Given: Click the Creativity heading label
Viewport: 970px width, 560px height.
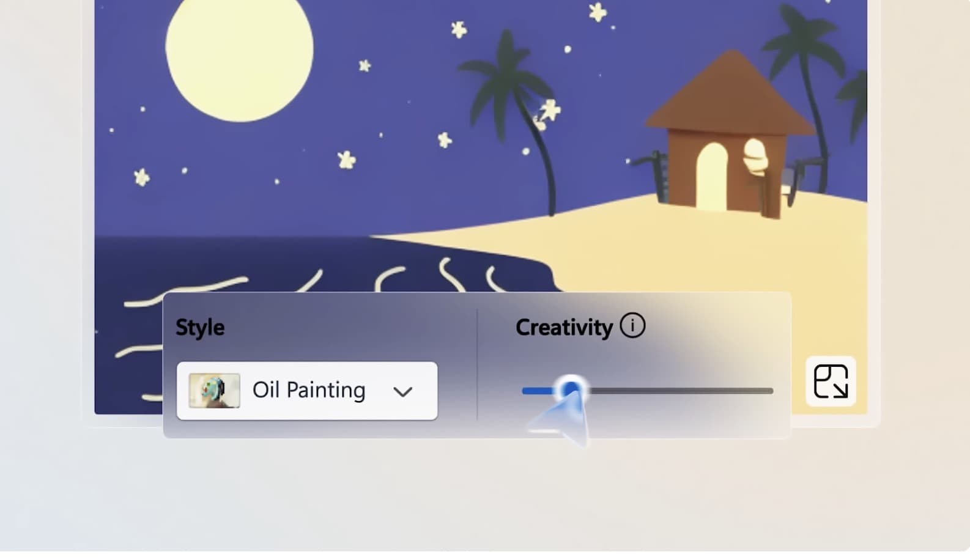Looking at the screenshot, I should pyautogui.click(x=564, y=328).
